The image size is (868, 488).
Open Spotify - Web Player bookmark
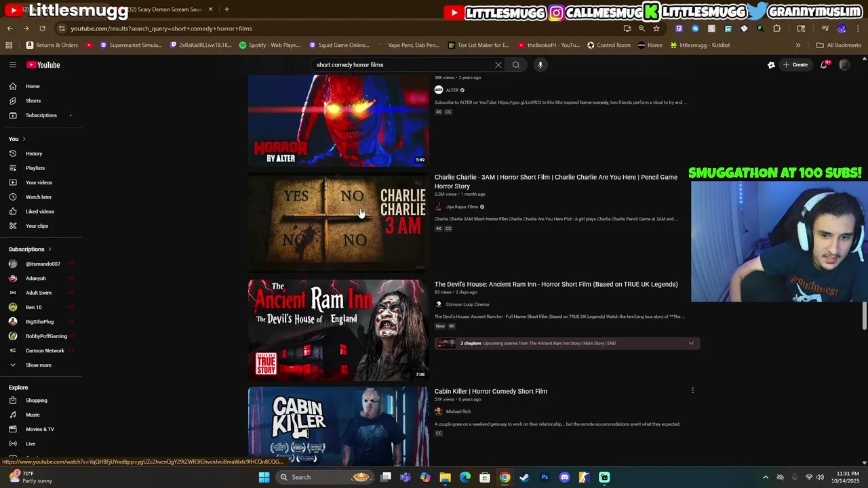coord(269,45)
